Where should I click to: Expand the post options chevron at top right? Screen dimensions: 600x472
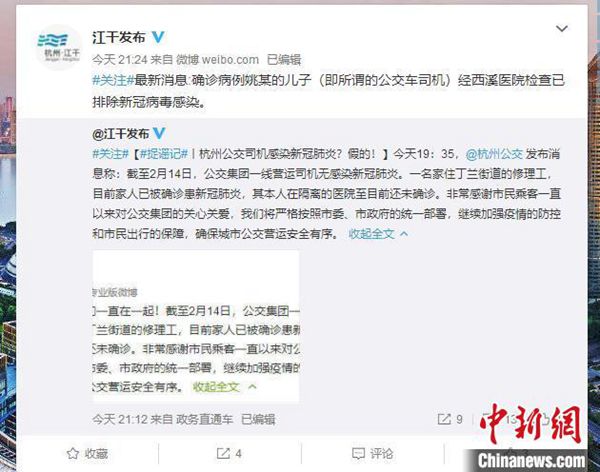tap(561, 29)
